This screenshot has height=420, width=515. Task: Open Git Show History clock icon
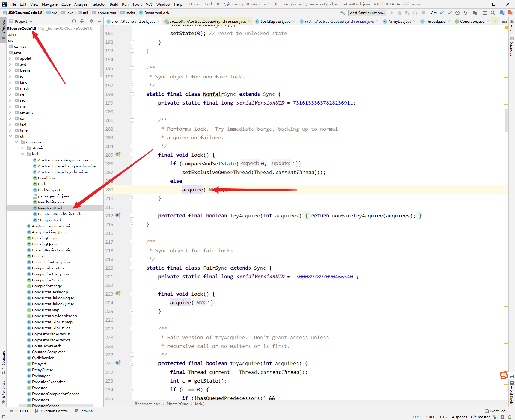[x=457, y=13]
